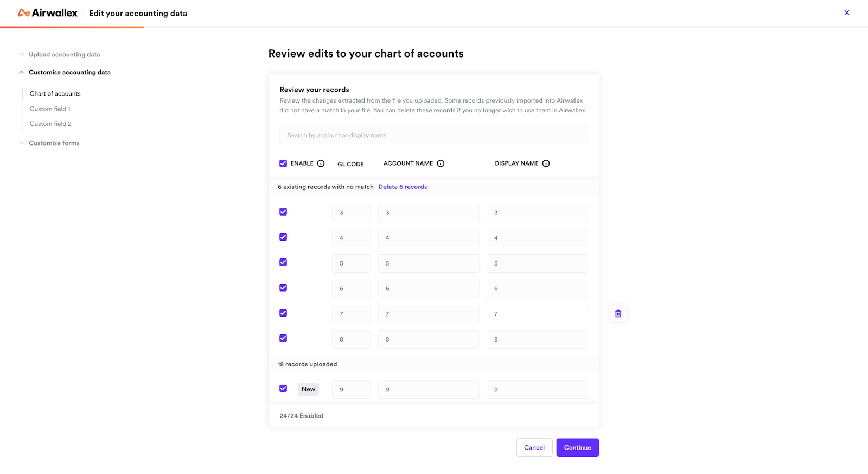Click the info icon beside ACCOUNT NAME
Image resolution: width=868 pixels, height=474 pixels.
(x=441, y=163)
